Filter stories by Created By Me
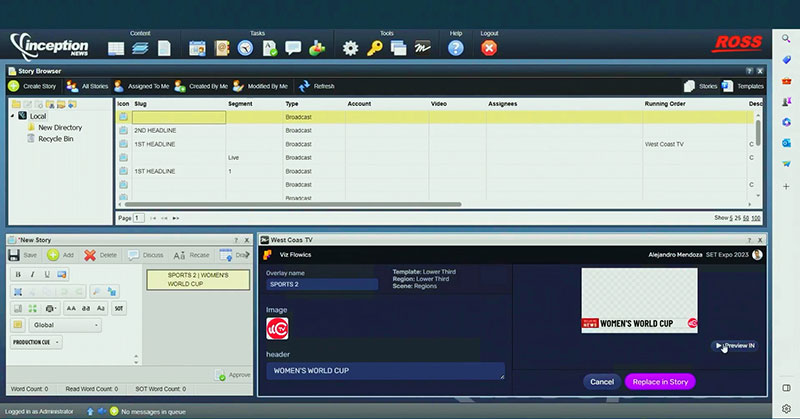The image size is (800, 419). (x=201, y=86)
